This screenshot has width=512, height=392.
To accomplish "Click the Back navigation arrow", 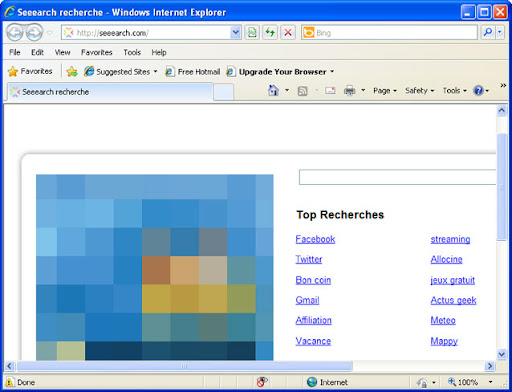I will click(15, 32).
